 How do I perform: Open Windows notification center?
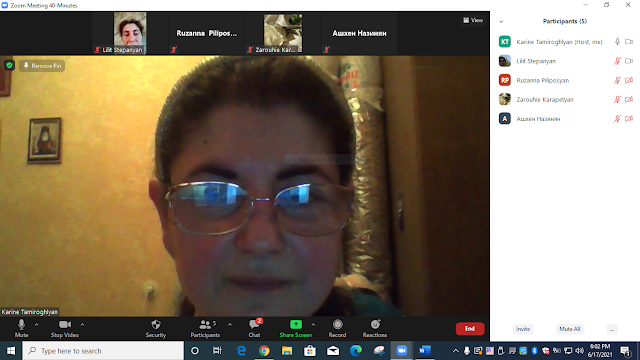626,351
